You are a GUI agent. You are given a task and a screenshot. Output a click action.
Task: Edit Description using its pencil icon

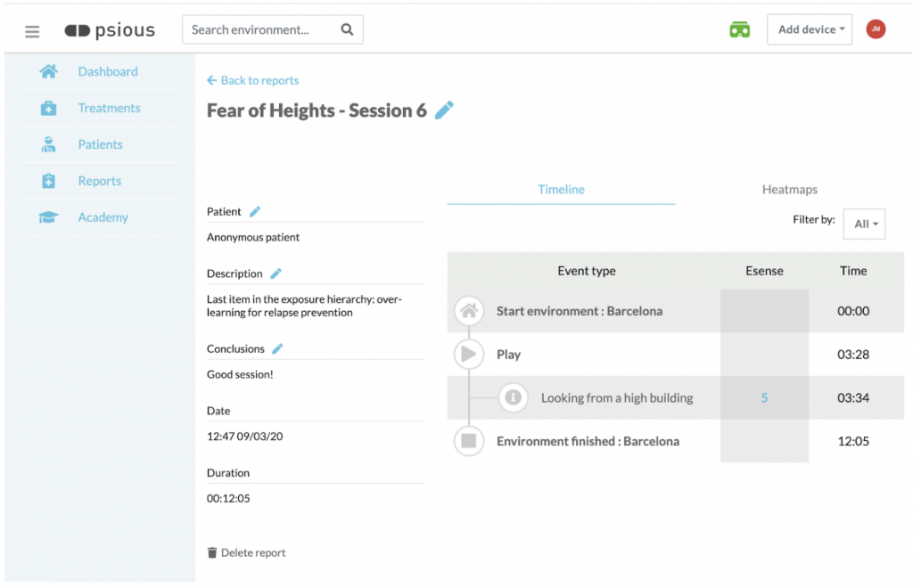[x=276, y=274]
